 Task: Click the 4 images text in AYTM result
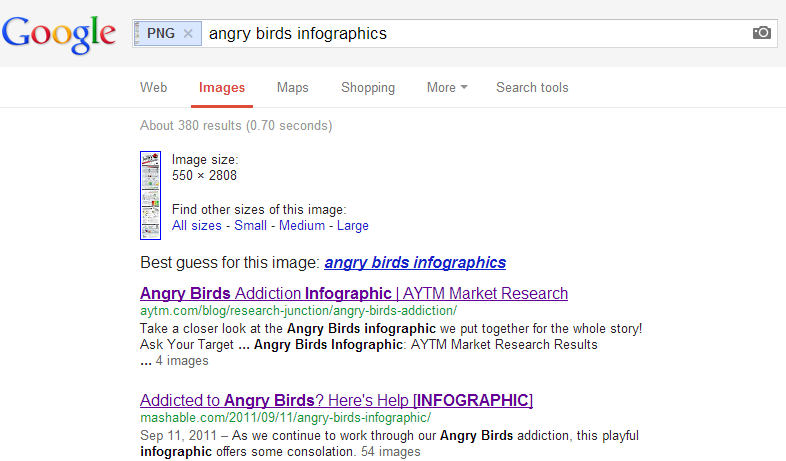coord(182,361)
